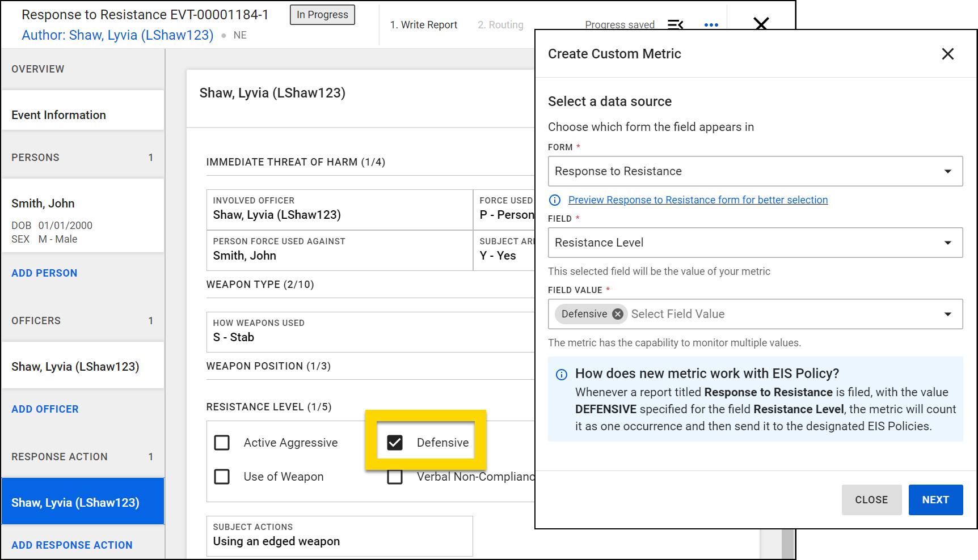Viewport: 978px width, 560px height.
Task: Close the Create Custom Metric dialog
Action: [947, 54]
